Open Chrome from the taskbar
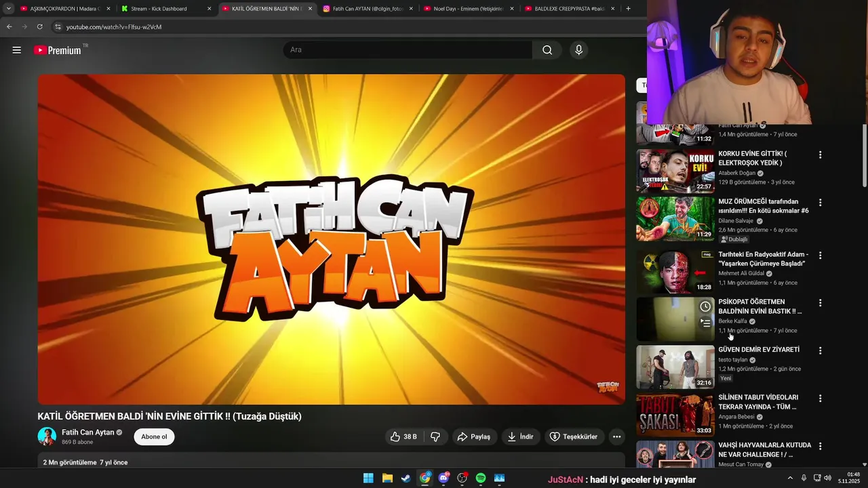868x488 pixels. (x=425, y=478)
